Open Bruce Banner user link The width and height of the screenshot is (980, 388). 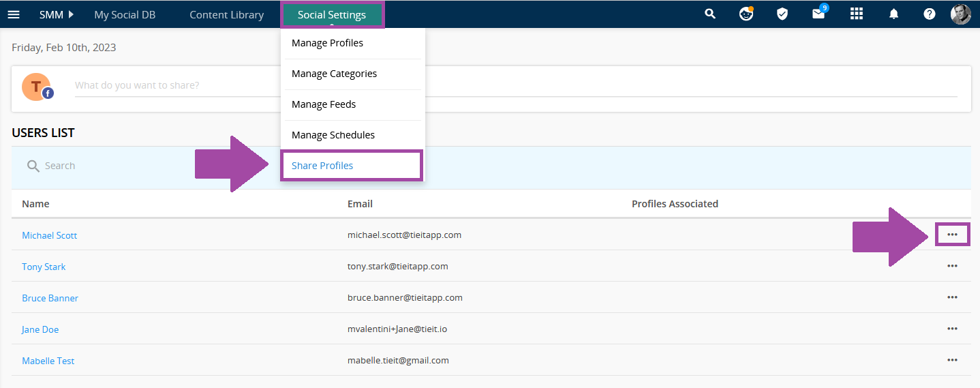[x=50, y=298]
